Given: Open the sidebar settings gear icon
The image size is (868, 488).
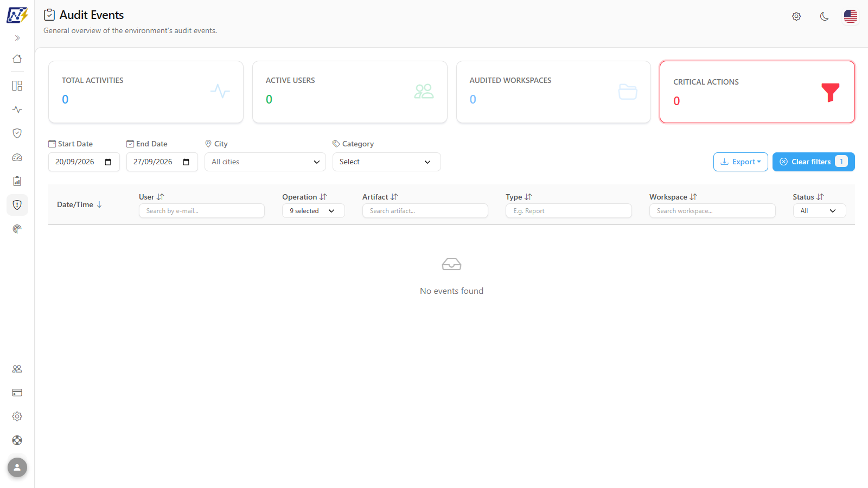Looking at the screenshot, I should click(17, 416).
